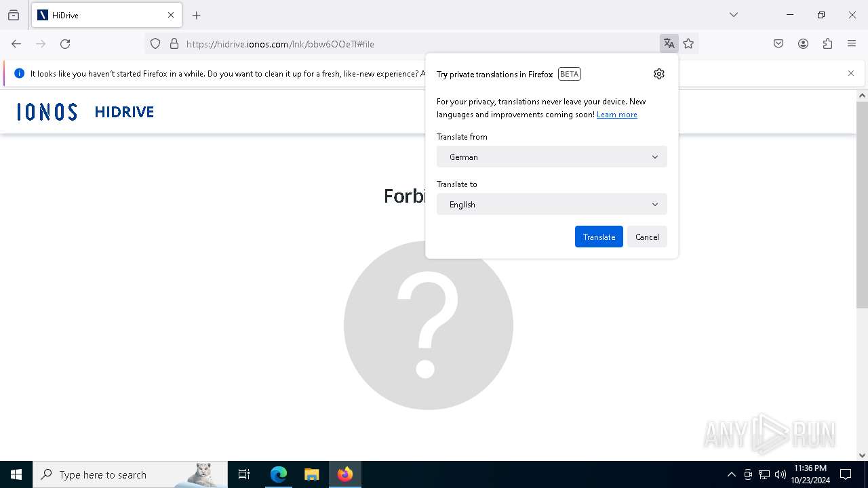Click the question mark placeholder image
The width and height of the screenshot is (868, 488).
click(x=429, y=325)
